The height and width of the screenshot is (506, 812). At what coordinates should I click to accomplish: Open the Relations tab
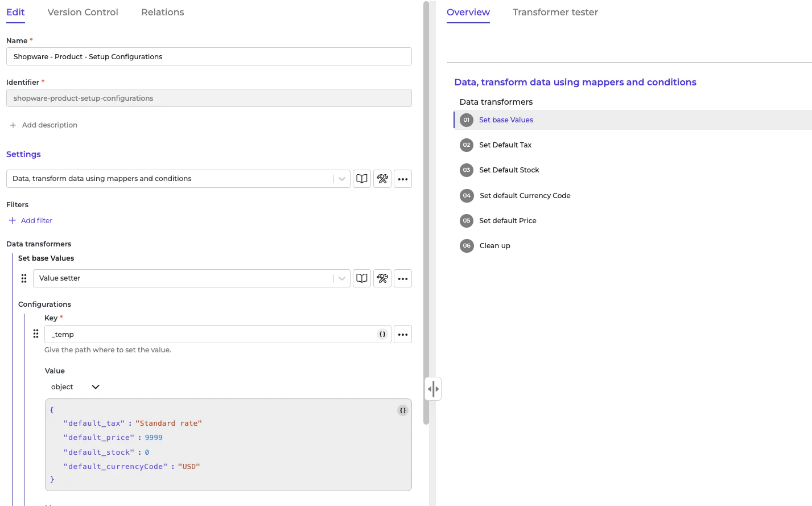point(163,12)
